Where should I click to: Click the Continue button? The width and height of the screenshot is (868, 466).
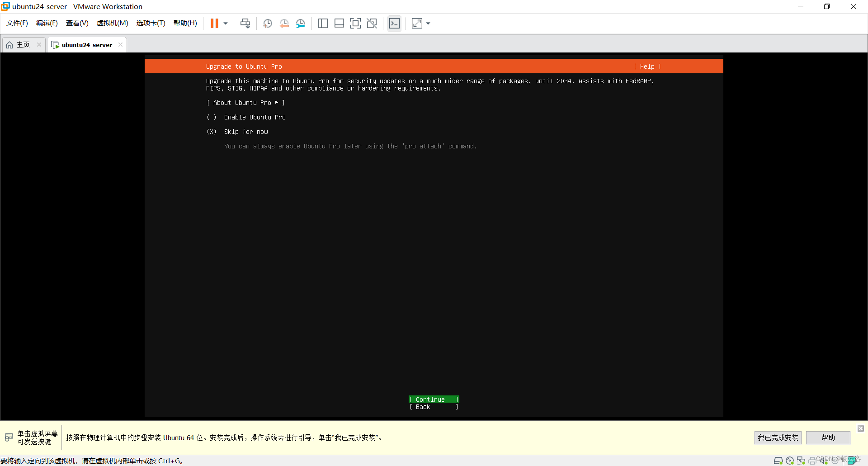pos(434,399)
